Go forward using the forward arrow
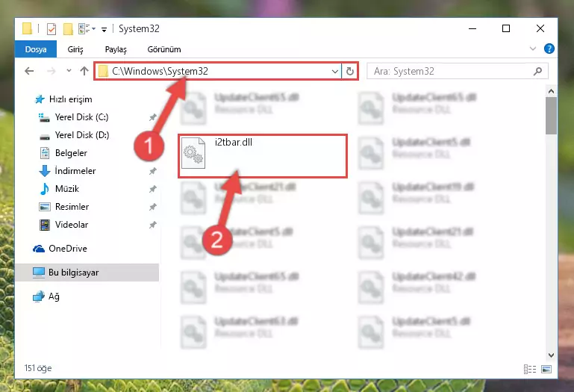 [x=52, y=71]
